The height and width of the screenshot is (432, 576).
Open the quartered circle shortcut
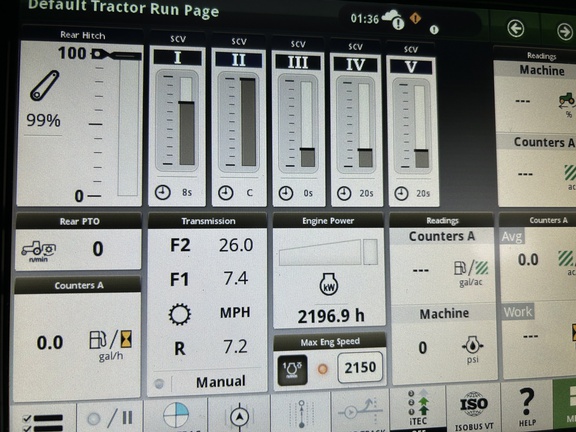tap(176, 415)
